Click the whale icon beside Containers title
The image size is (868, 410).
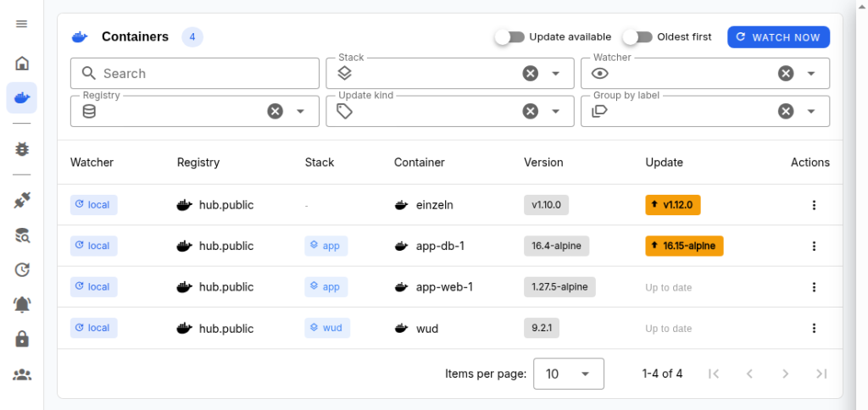(x=80, y=37)
